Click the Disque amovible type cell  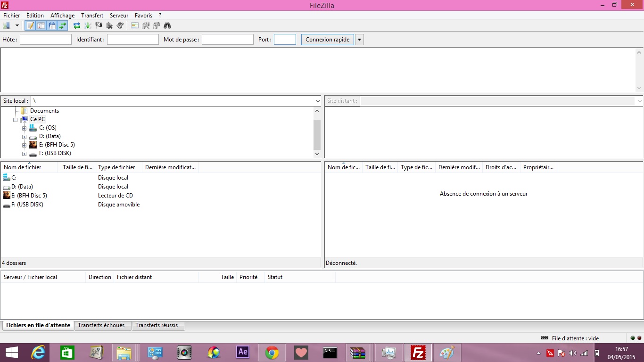[x=119, y=205]
